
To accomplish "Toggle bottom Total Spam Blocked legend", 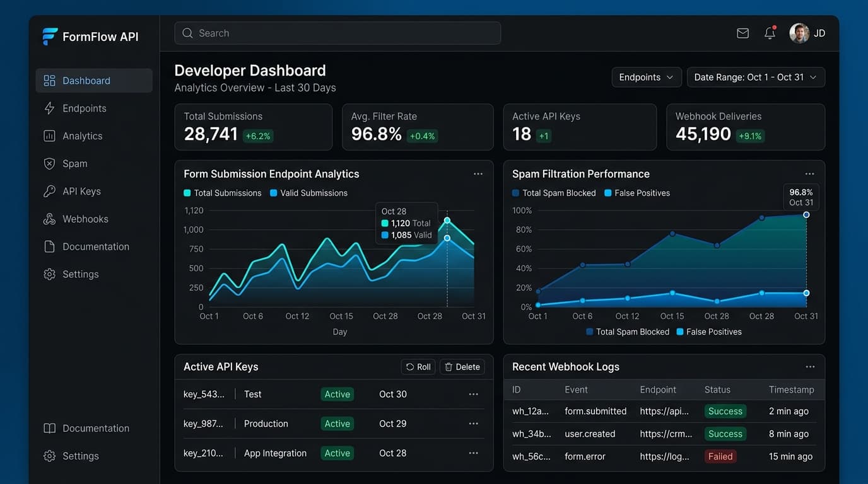I will (x=628, y=332).
